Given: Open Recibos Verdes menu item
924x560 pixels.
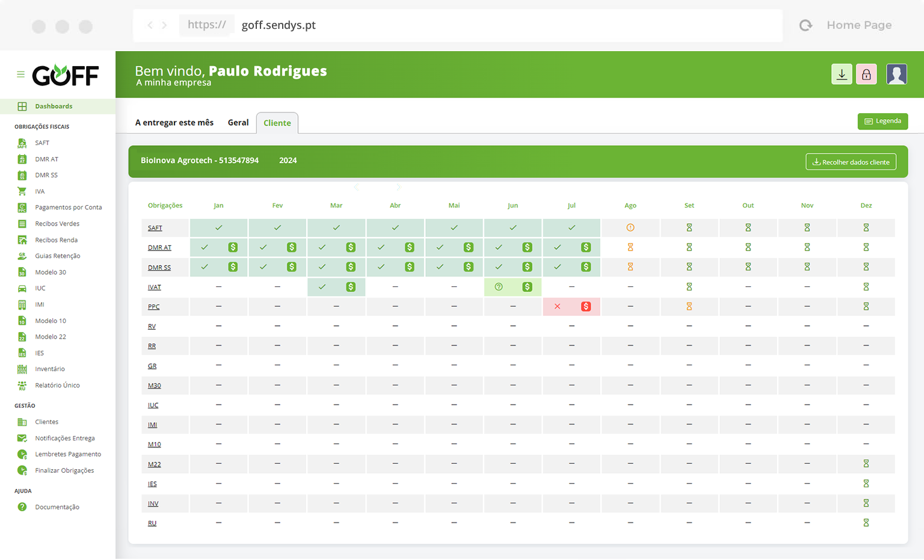Looking at the screenshot, I should click(x=58, y=224).
